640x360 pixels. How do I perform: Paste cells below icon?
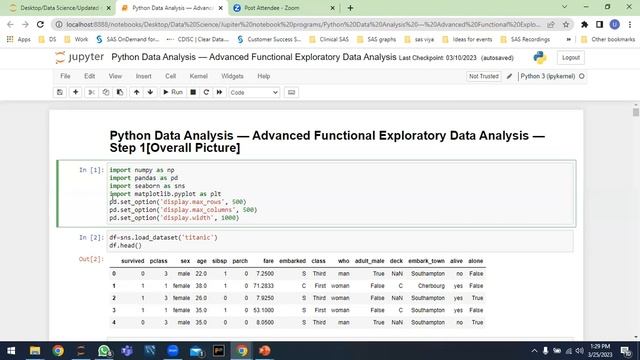120,92
